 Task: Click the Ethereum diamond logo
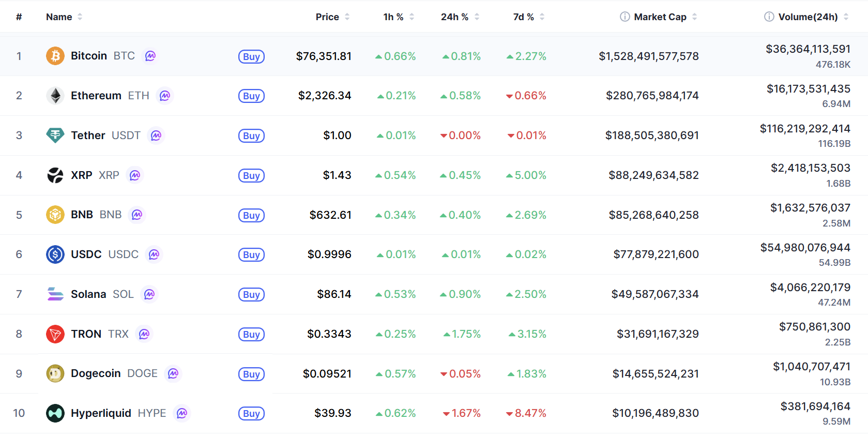tap(55, 96)
